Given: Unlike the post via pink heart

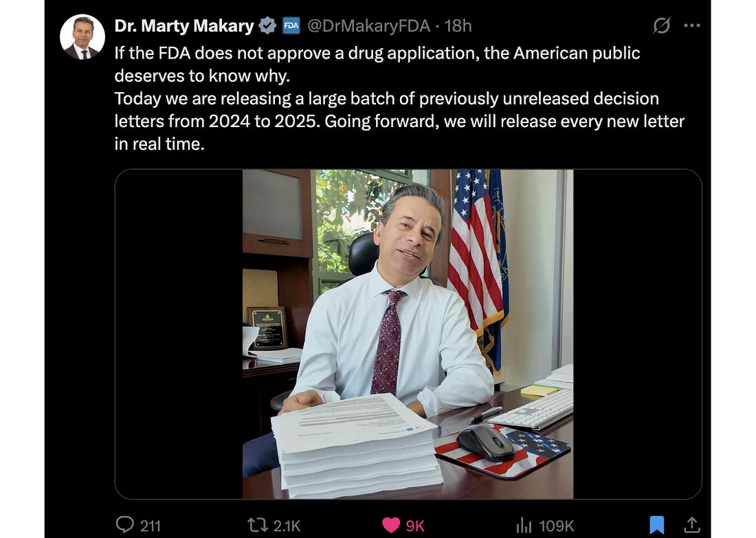Looking at the screenshot, I should [x=391, y=525].
